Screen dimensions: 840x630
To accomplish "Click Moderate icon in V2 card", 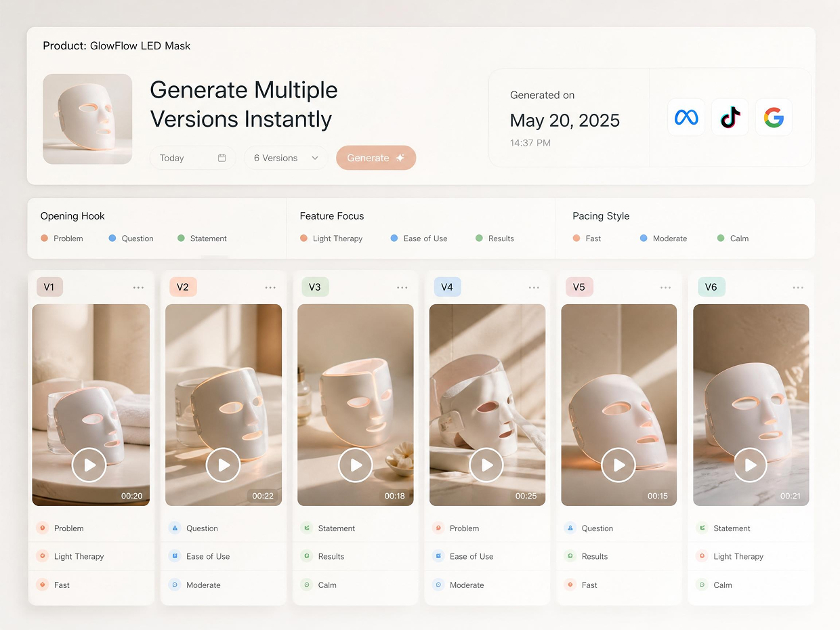I will pos(174,585).
